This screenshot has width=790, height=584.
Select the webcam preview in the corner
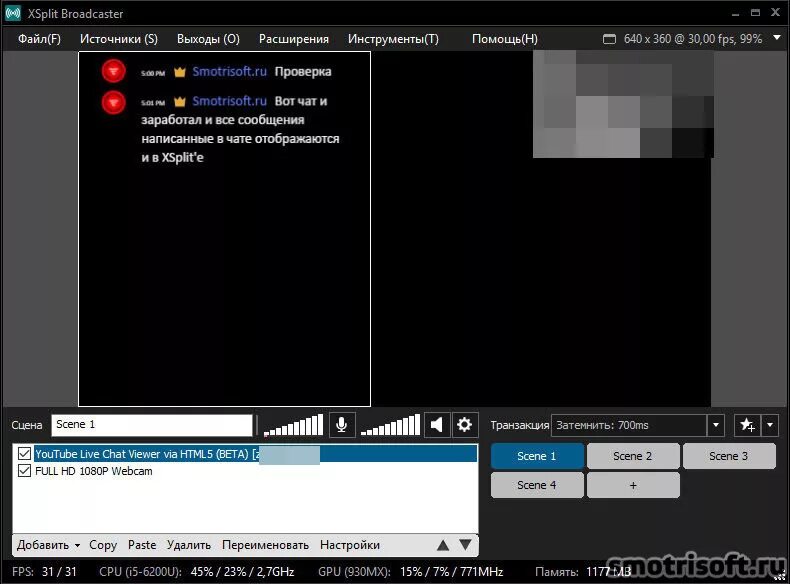click(623, 104)
